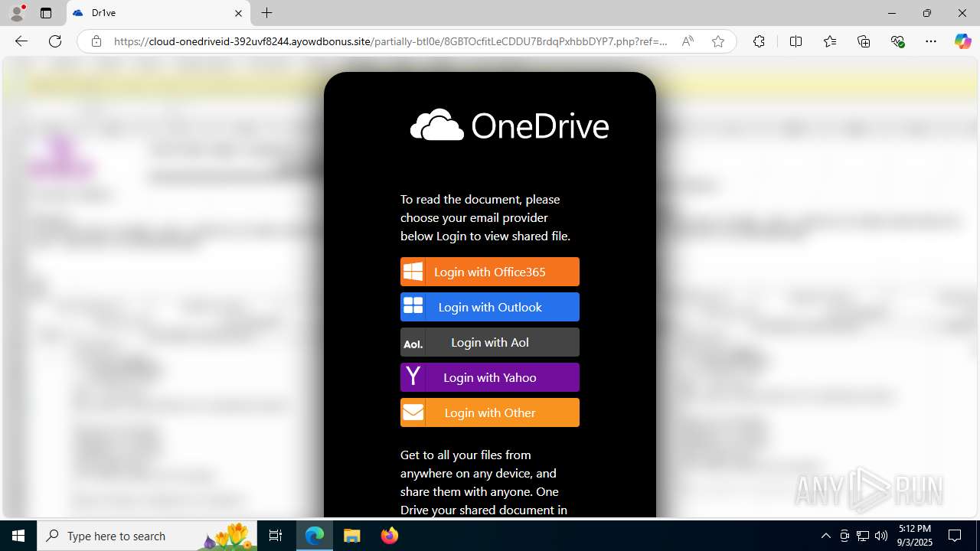
Task: Click the OneDrive cloud logo
Action: pos(437,126)
